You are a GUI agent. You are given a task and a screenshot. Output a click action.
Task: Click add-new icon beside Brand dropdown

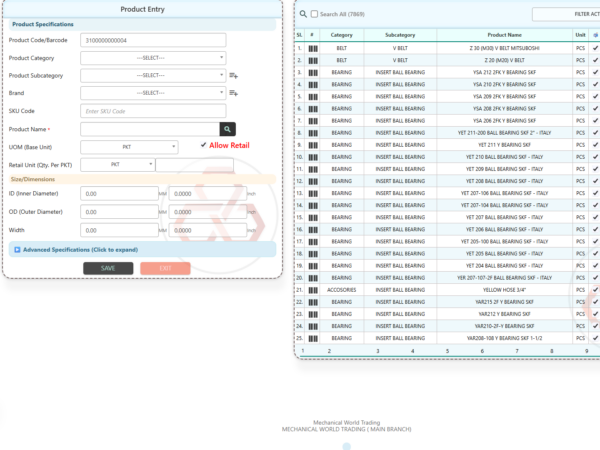point(233,93)
